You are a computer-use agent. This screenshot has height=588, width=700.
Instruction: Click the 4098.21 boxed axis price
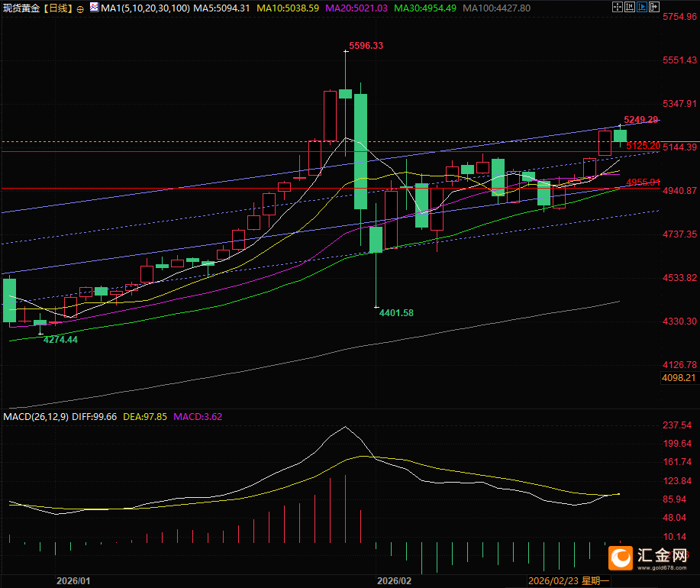(679, 378)
